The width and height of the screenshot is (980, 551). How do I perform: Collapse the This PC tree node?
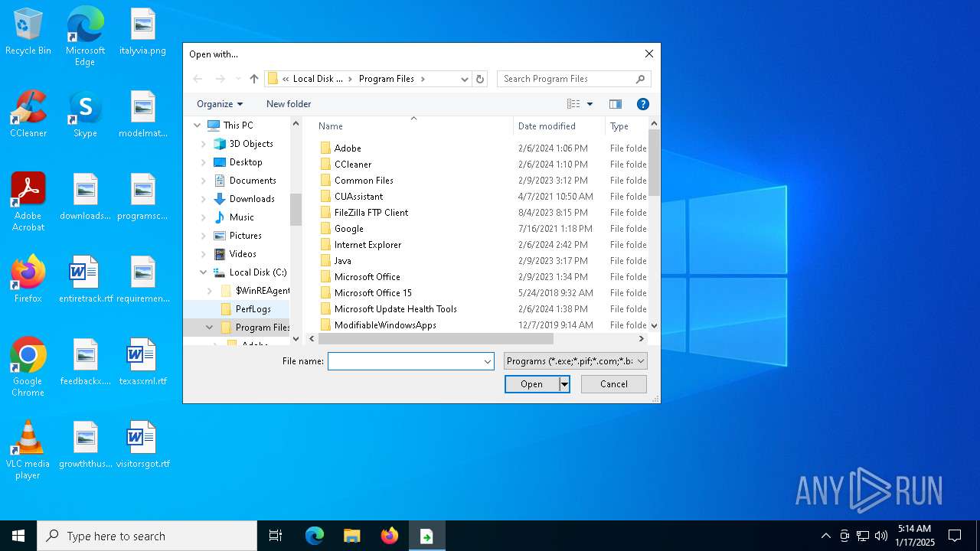coord(198,126)
